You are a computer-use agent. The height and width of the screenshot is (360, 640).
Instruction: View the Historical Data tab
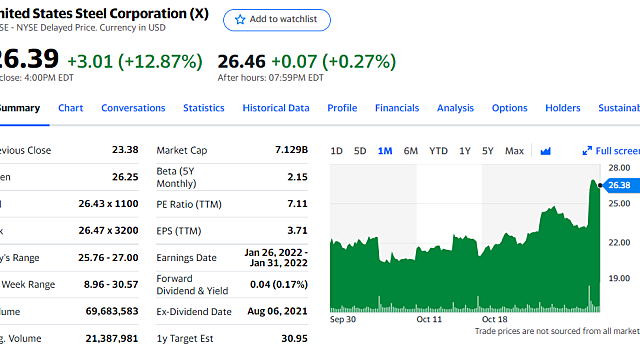coord(276,108)
